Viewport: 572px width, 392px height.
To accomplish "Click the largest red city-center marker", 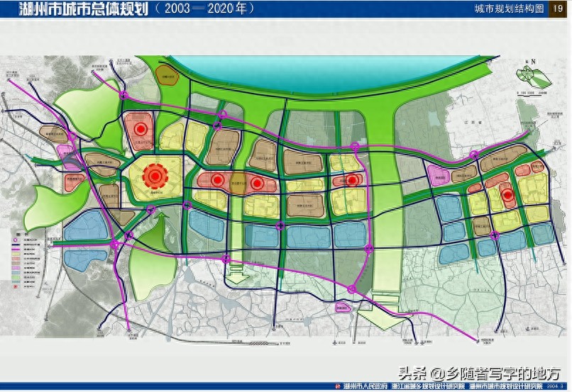I will point(154,175).
